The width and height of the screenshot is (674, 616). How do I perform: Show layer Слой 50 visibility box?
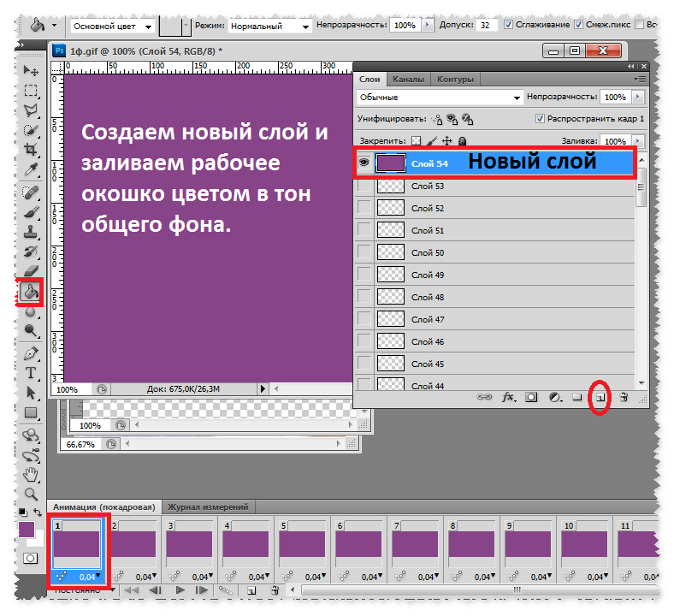click(364, 252)
